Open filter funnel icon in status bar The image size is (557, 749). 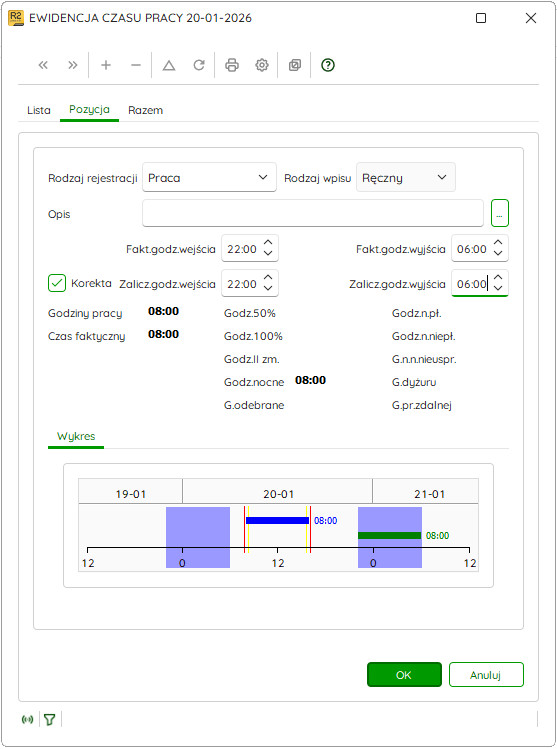[x=50, y=719]
